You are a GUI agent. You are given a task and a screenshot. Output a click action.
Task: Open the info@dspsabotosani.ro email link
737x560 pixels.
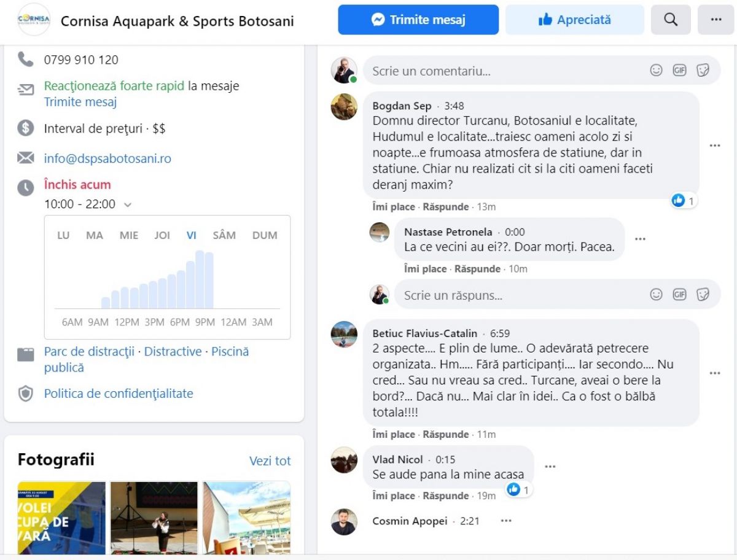click(107, 158)
